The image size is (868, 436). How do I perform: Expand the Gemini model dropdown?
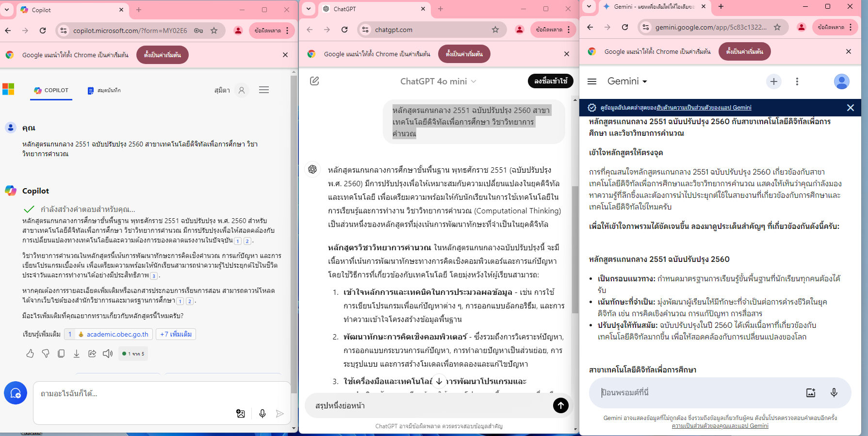pos(627,81)
